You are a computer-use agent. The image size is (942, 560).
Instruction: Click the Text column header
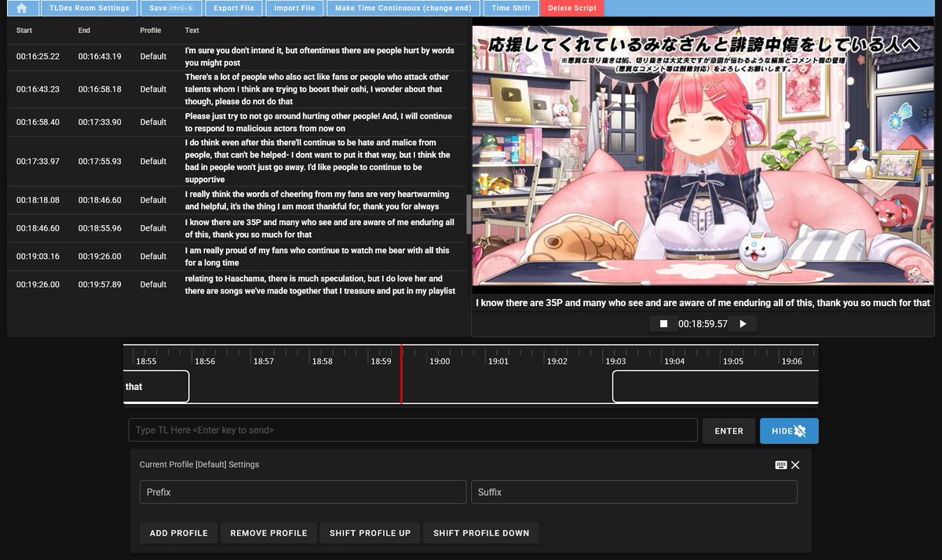[192, 31]
